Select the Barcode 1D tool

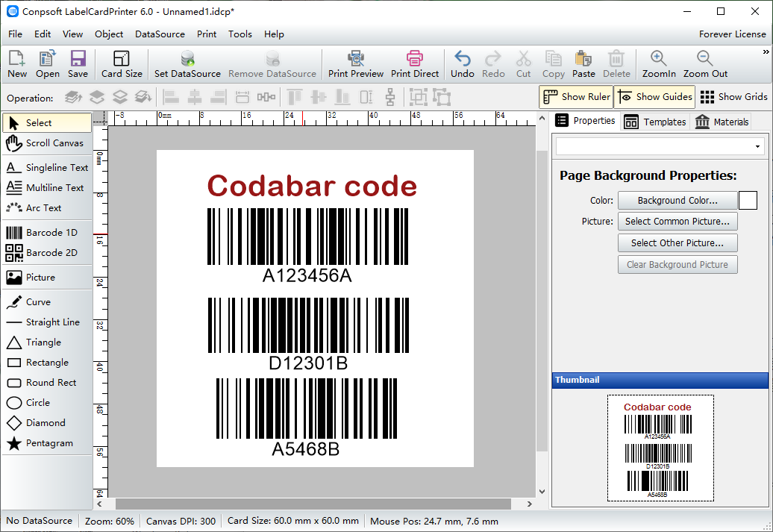47,232
